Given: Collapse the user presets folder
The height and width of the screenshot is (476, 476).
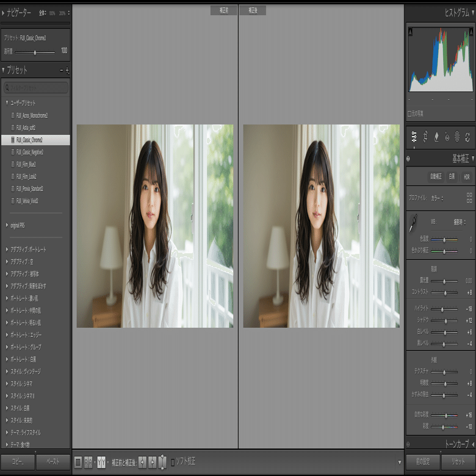Looking at the screenshot, I should pos(7,103).
